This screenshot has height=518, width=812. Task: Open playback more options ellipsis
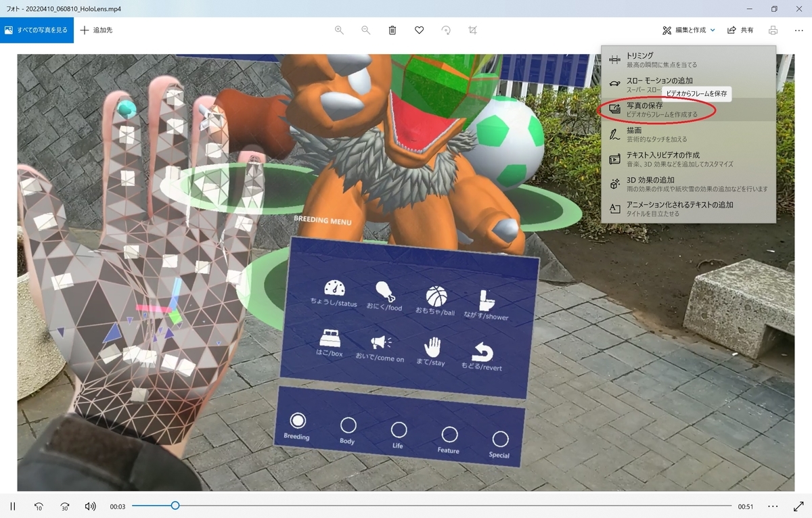(773, 506)
